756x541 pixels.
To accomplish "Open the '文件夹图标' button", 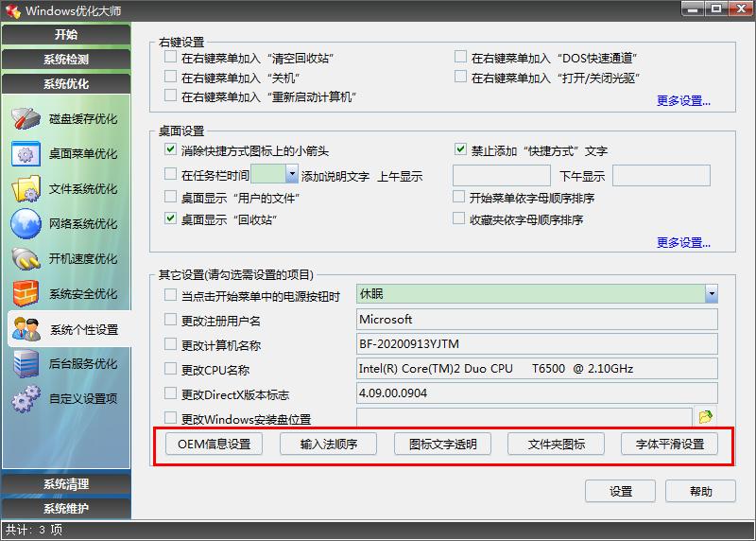I will [556, 444].
